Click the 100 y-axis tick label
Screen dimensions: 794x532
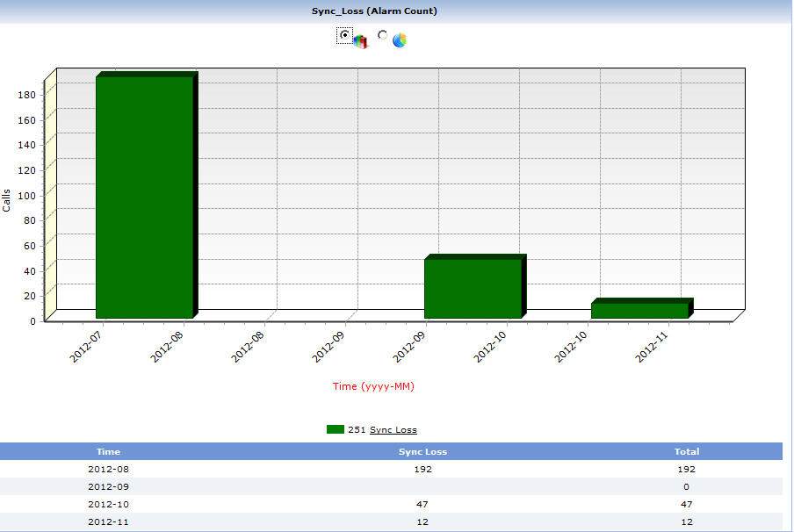tap(27, 196)
